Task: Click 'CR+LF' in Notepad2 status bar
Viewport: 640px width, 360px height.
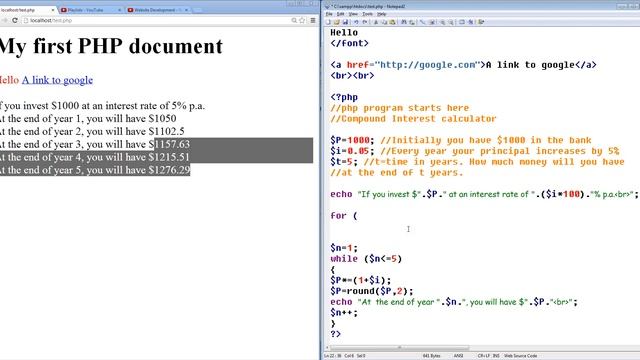Action: point(483,356)
